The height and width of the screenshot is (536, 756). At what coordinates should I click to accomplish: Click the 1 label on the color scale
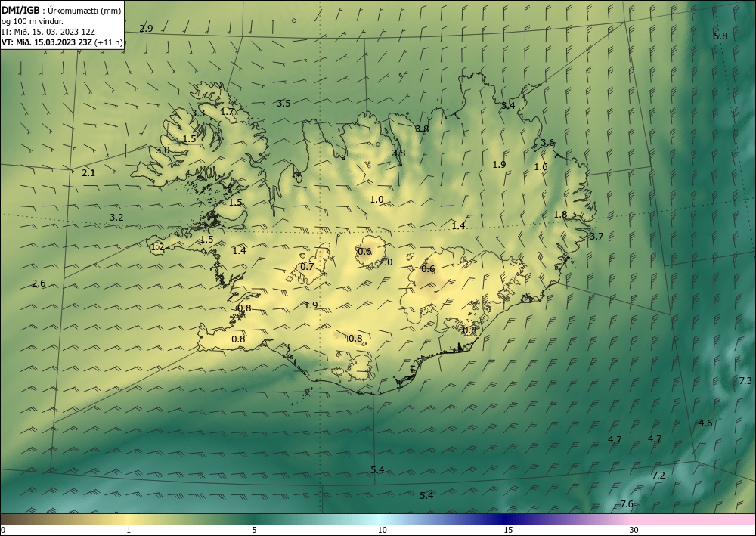click(x=129, y=531)
